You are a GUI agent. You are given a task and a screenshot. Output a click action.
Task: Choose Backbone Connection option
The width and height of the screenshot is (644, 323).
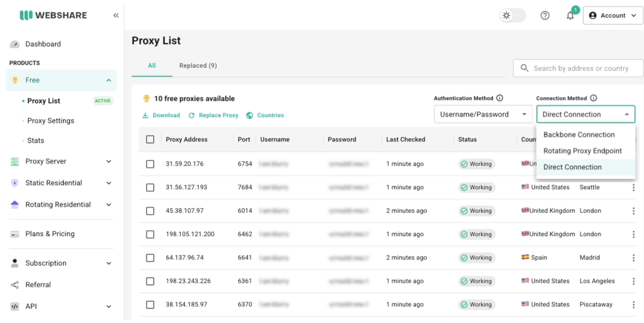click(586, 135)
